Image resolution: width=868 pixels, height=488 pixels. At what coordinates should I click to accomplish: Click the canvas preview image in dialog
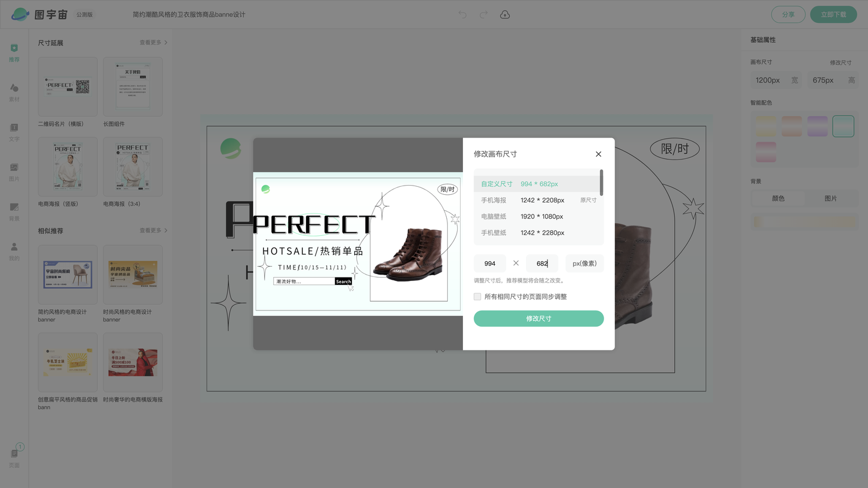pos(358,244)
